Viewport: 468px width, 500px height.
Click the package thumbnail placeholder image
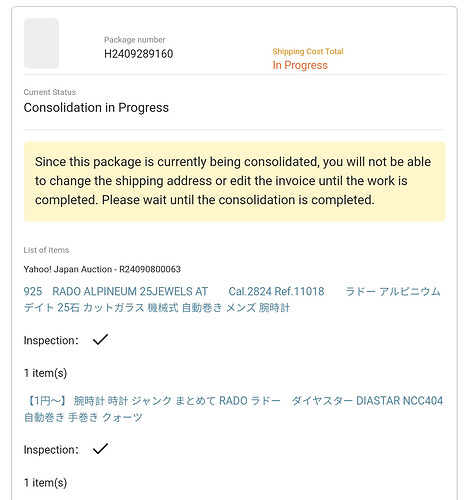click(41, 43)
